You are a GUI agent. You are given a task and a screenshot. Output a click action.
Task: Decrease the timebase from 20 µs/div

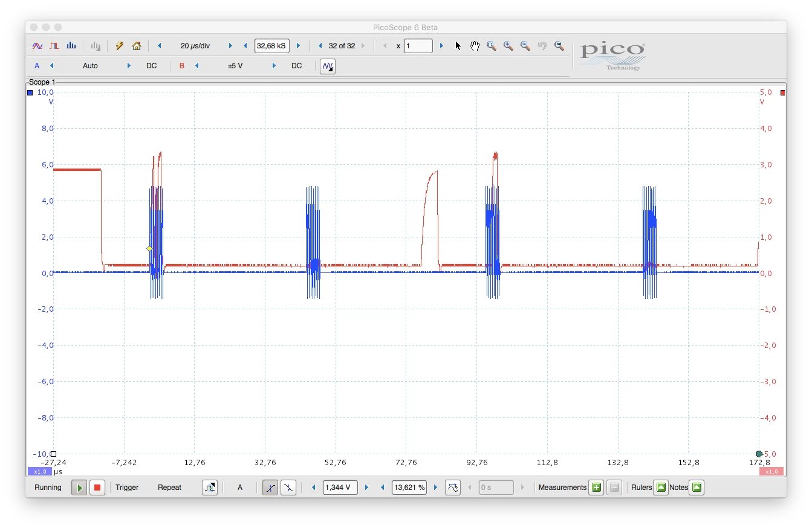point(160,46)
